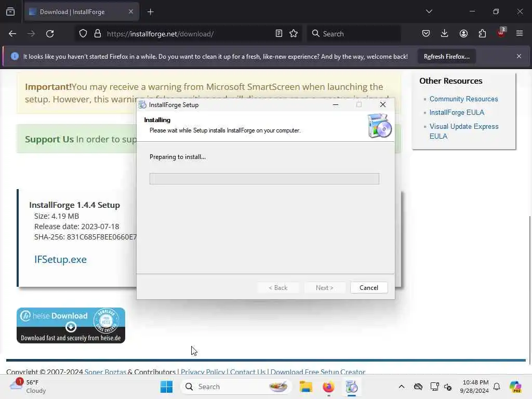This screenshot has width=532, height=399.
Task: Select the Download | InstallForge tab
Action: pyautogui.click(x=82, y=12)
